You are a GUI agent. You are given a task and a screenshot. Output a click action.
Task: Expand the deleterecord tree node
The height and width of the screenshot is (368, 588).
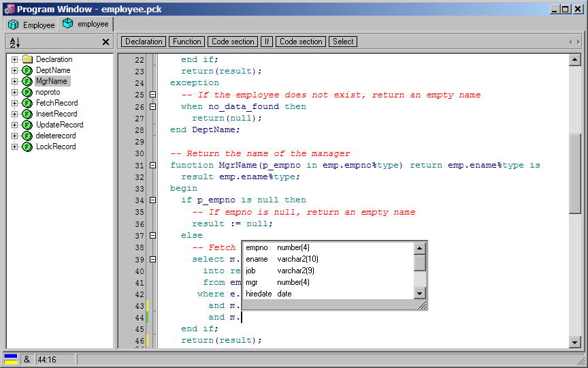point(14,136)
